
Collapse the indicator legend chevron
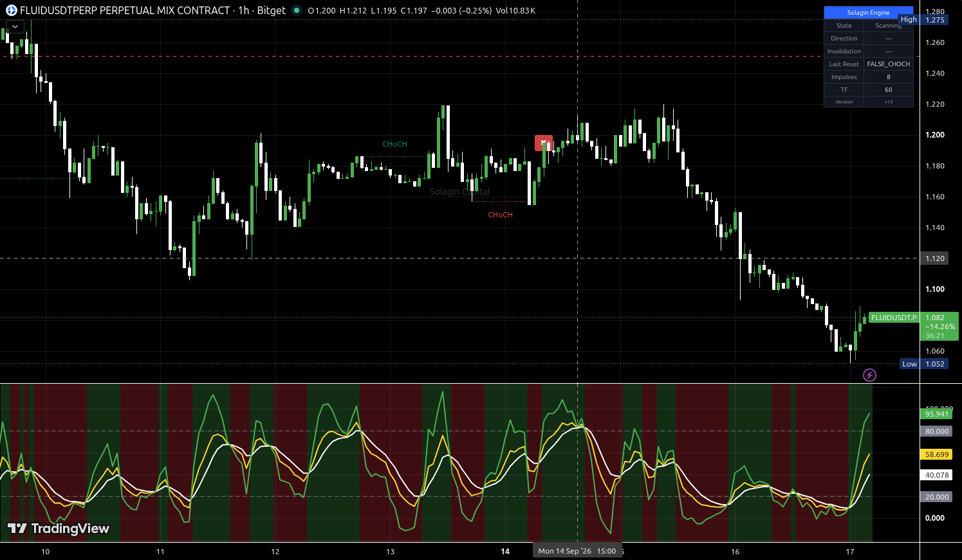pos(15,27)
